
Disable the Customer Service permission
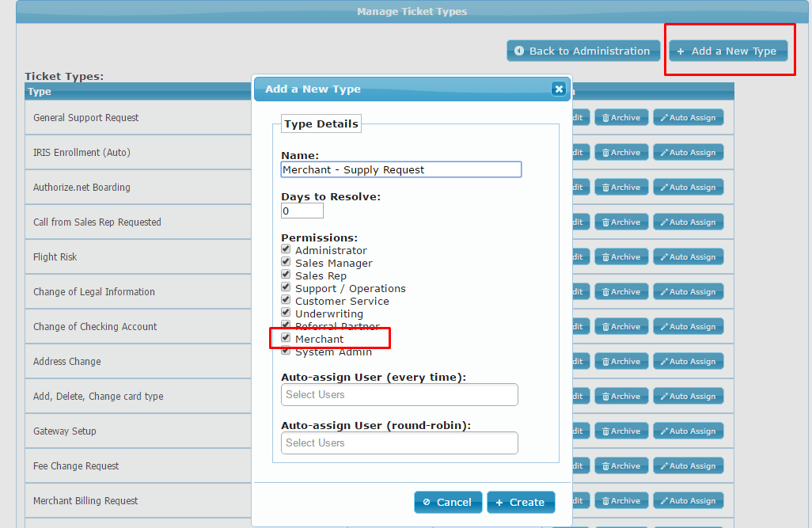(x=286, y=300)
